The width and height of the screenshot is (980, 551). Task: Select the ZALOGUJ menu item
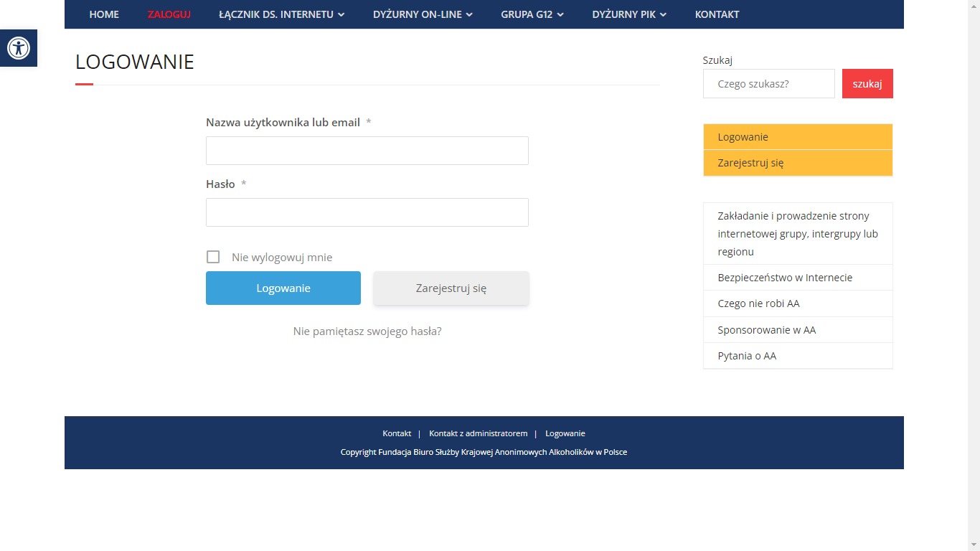(x=169, y=14)
